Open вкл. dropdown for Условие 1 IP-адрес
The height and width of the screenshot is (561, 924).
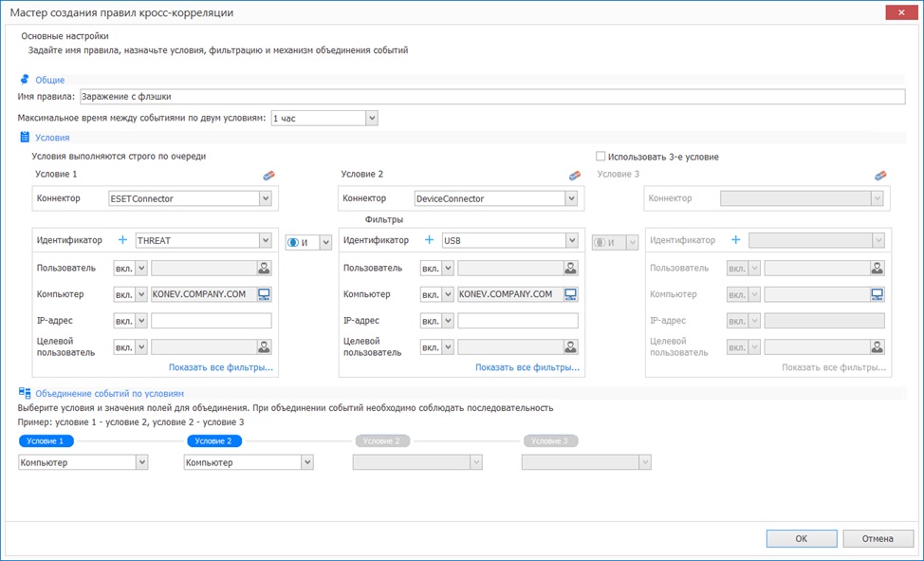(x=141, y=321)
